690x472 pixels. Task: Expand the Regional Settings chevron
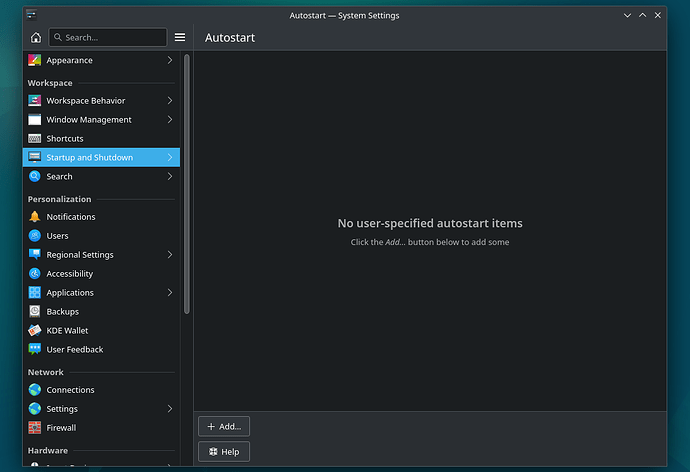(170, 255)
